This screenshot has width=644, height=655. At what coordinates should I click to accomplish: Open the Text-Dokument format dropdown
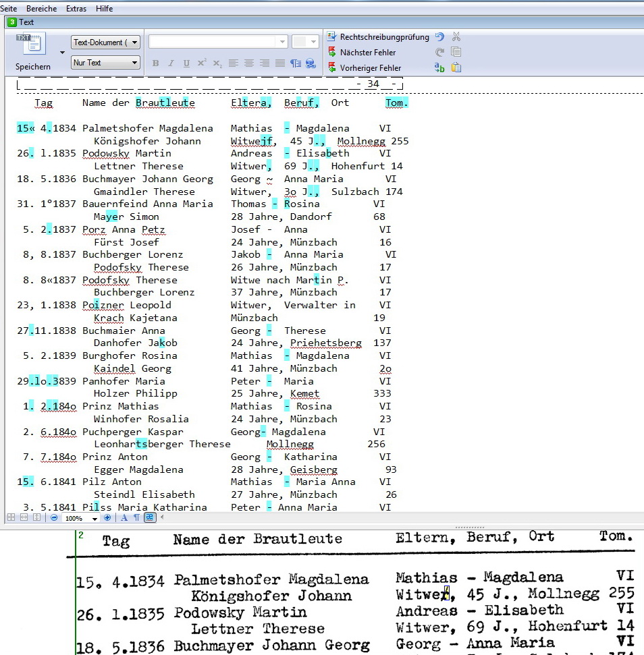105,42
